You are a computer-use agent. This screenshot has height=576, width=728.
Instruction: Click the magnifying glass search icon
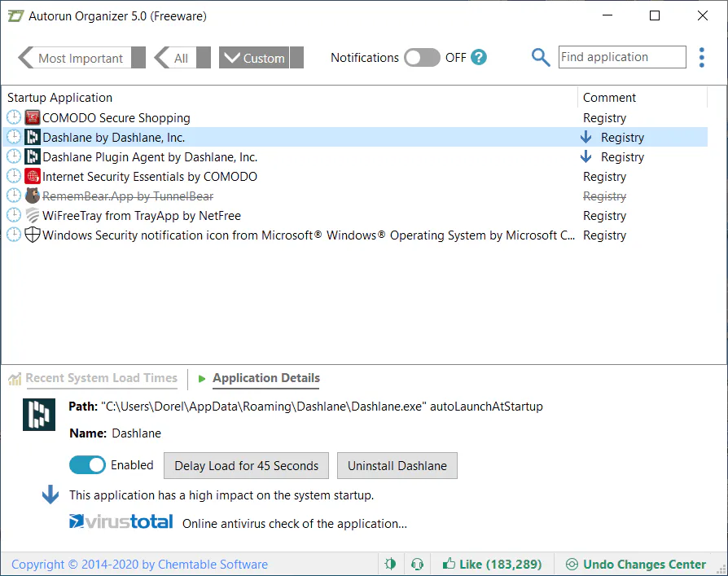click(x=541, y=58)
